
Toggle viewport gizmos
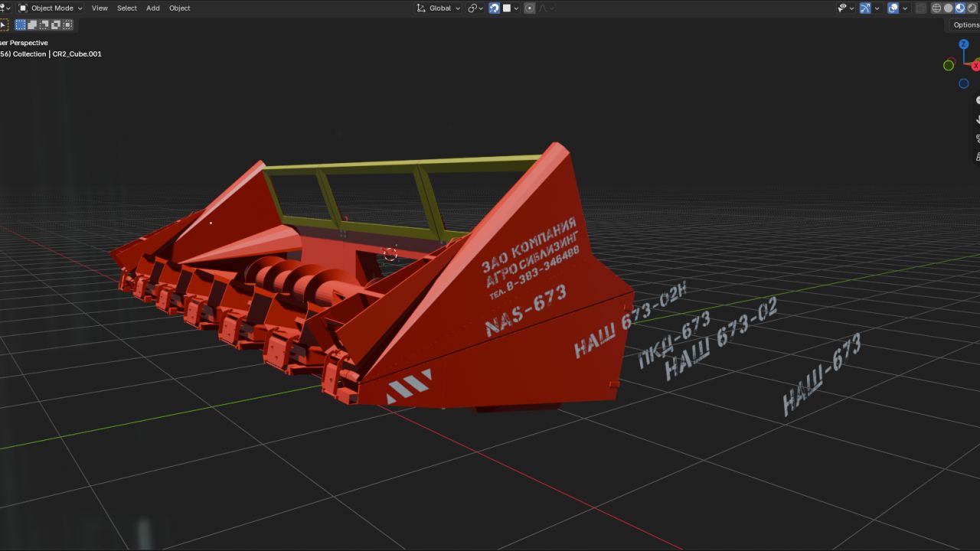tap(866, 8)
